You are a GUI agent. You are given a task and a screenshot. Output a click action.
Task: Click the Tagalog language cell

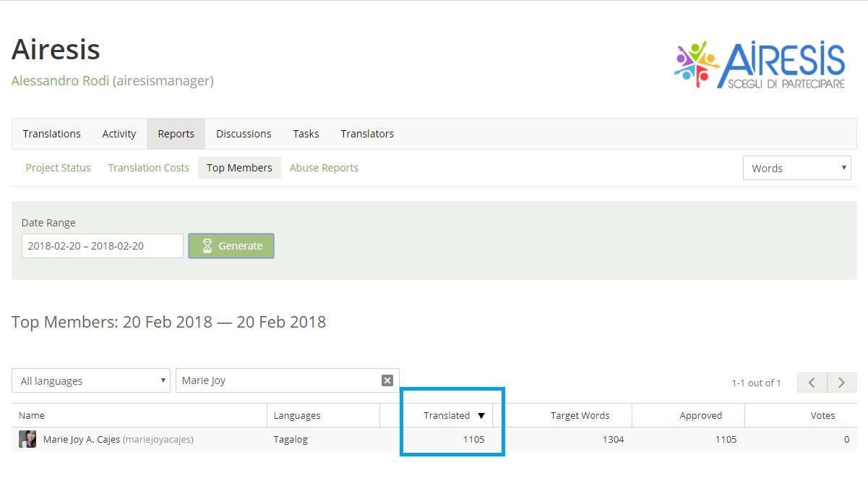pos(291,439)
